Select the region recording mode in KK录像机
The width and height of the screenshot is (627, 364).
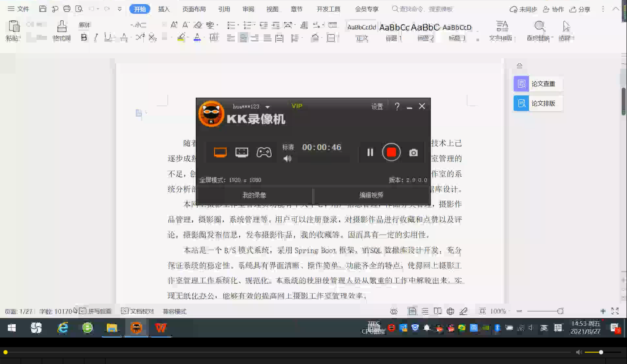(x=241, y=152)
